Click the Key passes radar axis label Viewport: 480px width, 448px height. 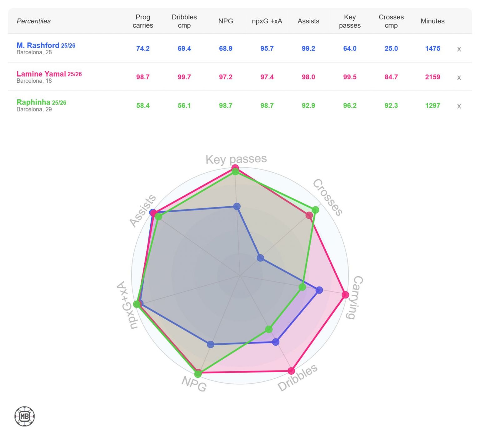point(236,159)
